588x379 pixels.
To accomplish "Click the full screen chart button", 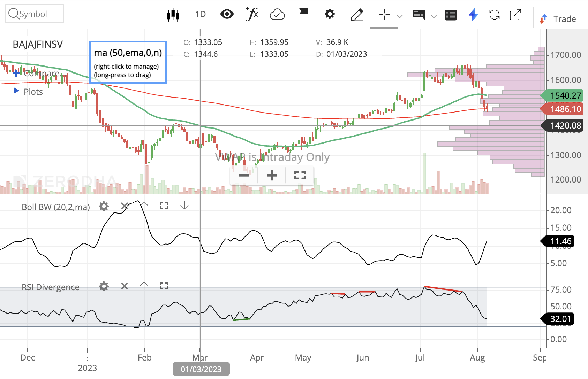I will click(x=300, y=175).
